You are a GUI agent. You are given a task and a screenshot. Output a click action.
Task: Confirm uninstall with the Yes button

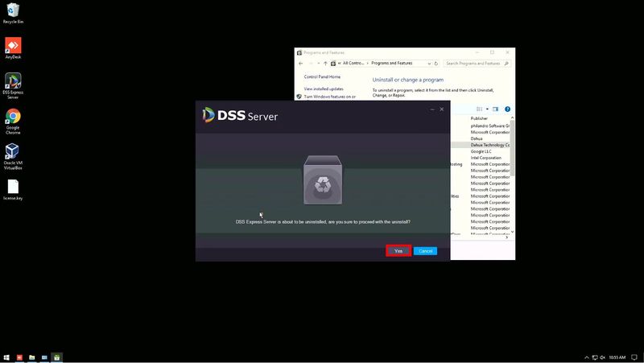pos(398,251)
